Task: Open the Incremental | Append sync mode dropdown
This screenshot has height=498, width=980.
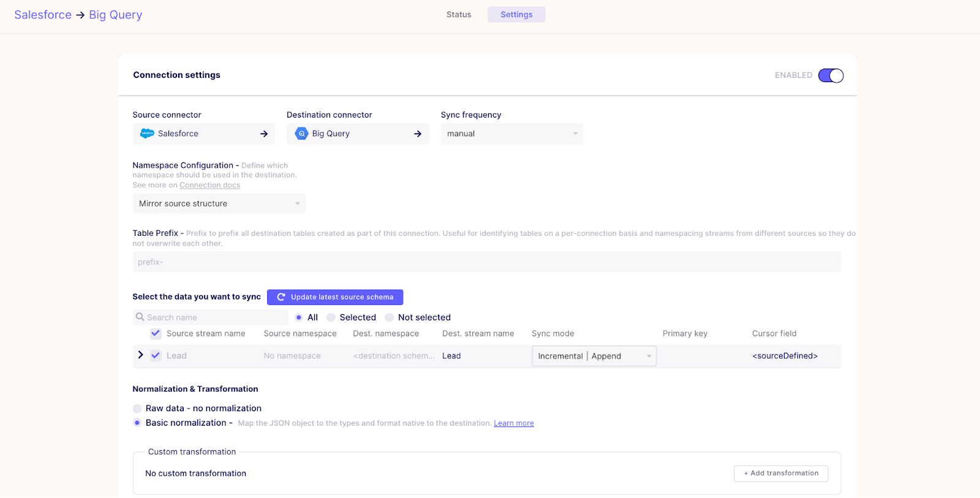Action: tap(594, 356)
